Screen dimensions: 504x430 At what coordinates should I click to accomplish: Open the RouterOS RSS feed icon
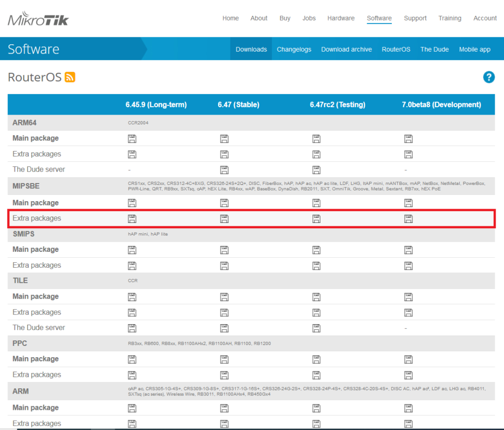pos(70,77)
